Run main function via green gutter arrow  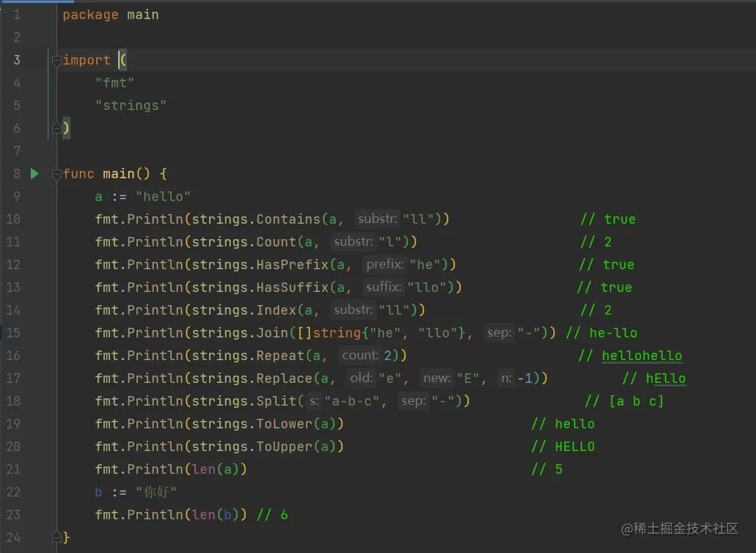point(34,173)
